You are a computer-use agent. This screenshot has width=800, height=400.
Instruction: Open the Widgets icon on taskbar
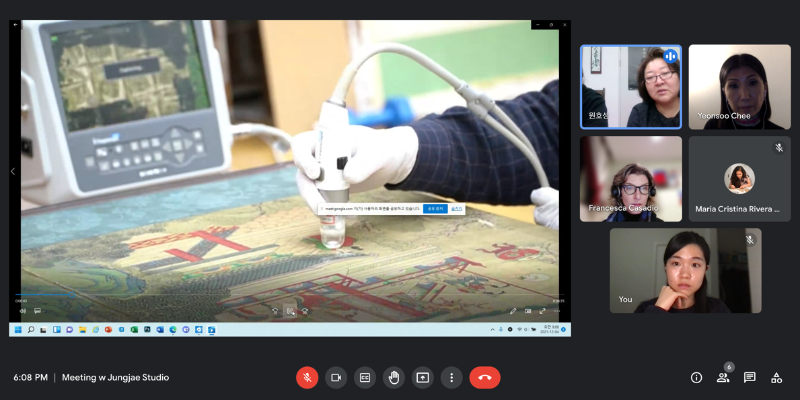(57, 330)
